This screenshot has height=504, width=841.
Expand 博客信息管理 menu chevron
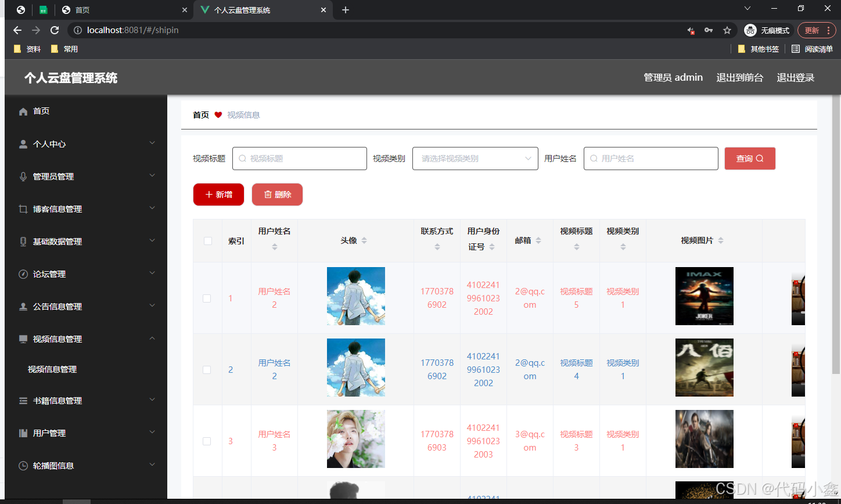(x=152, y=208)
